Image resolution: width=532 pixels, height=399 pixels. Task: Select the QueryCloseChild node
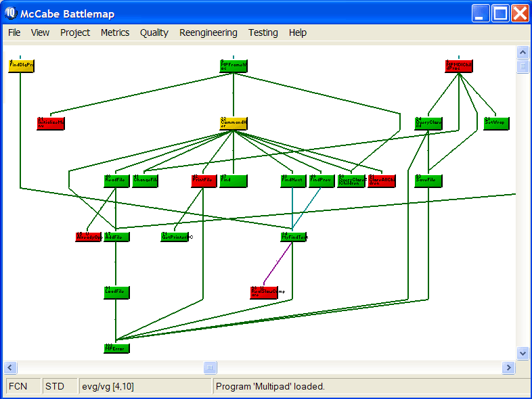(428, 123)
